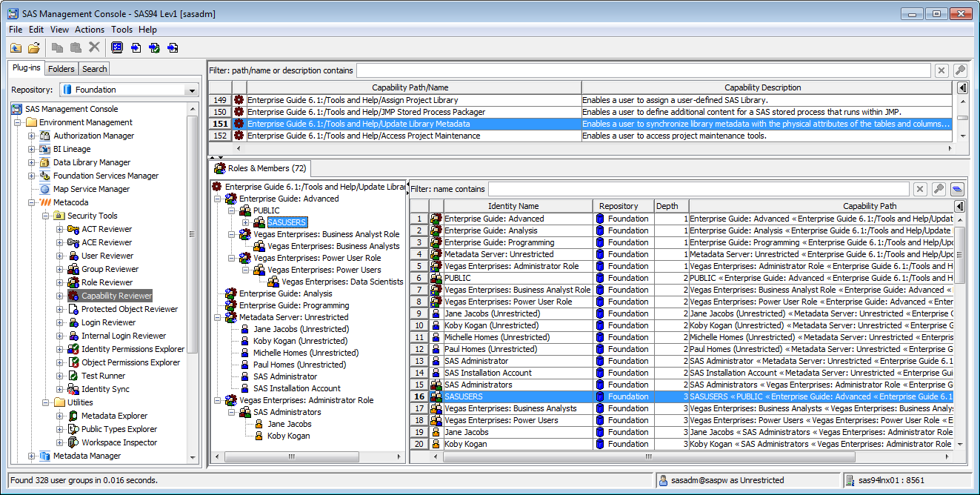This screenshot has width=980, height=495.
Task: Collapse the Security Tools folder
Action: (x=46, y=216)
